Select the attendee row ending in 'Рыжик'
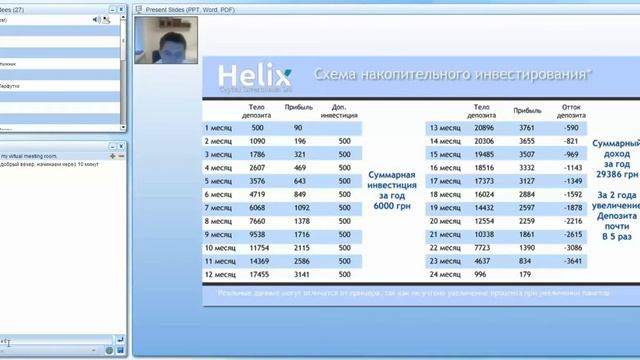 click(x=60, y=64)
